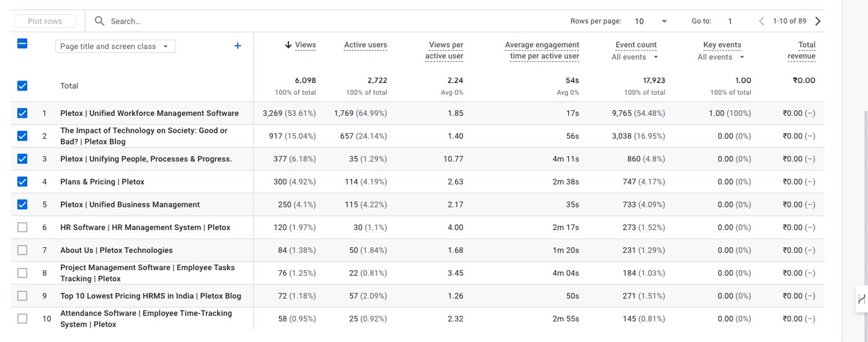Click the Go to page number field

pyautogui.click(x=730, y=21)
